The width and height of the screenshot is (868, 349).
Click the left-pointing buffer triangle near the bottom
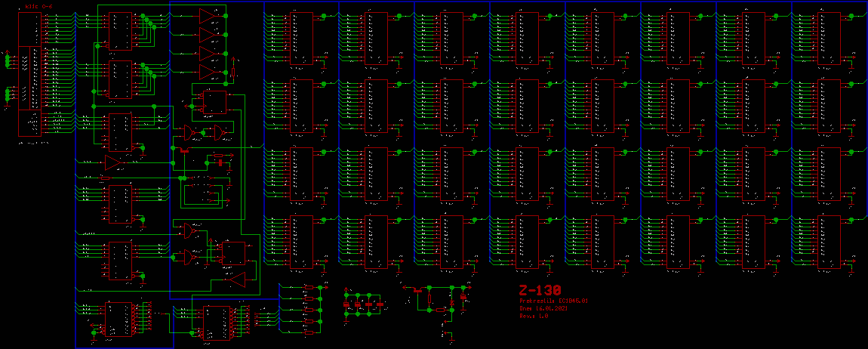point(238,281)
